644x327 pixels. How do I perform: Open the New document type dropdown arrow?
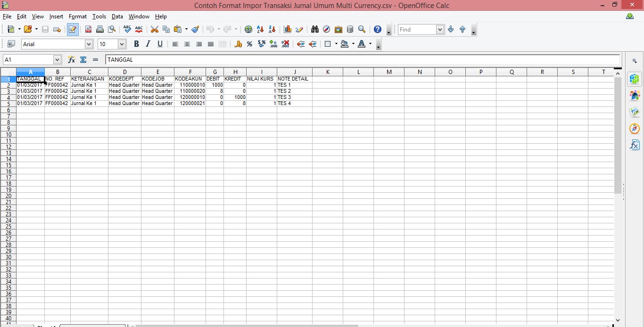(19, 29)
